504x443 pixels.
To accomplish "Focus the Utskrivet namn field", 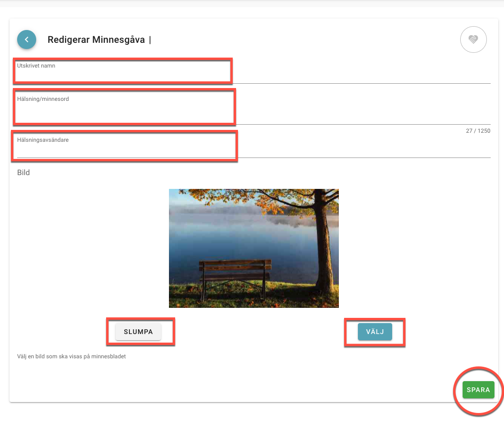I will point(254,72).
